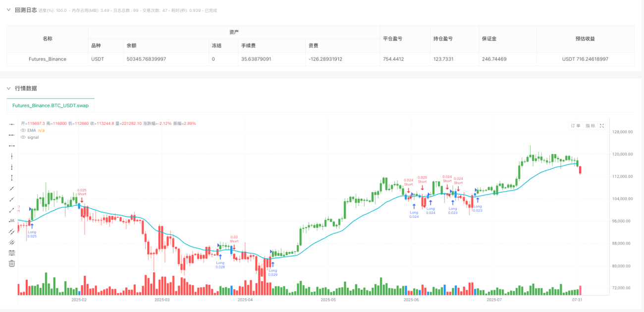Select the vertical straight line drawing tool
The width and height of the screenshot is (644, 312).
tap(12, 156)
